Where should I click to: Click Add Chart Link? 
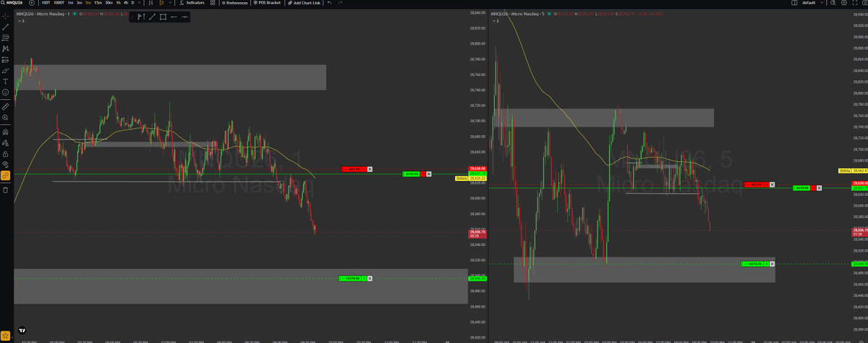(x=304, y=3)
